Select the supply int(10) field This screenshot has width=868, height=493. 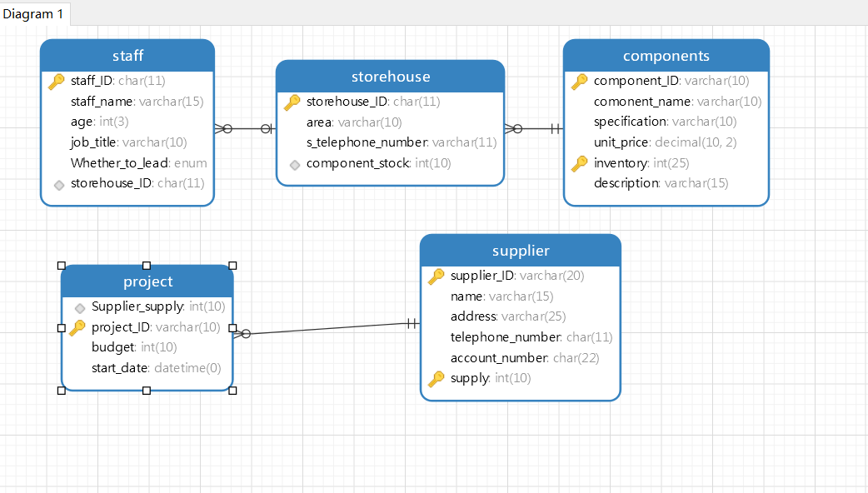[491, 378]
